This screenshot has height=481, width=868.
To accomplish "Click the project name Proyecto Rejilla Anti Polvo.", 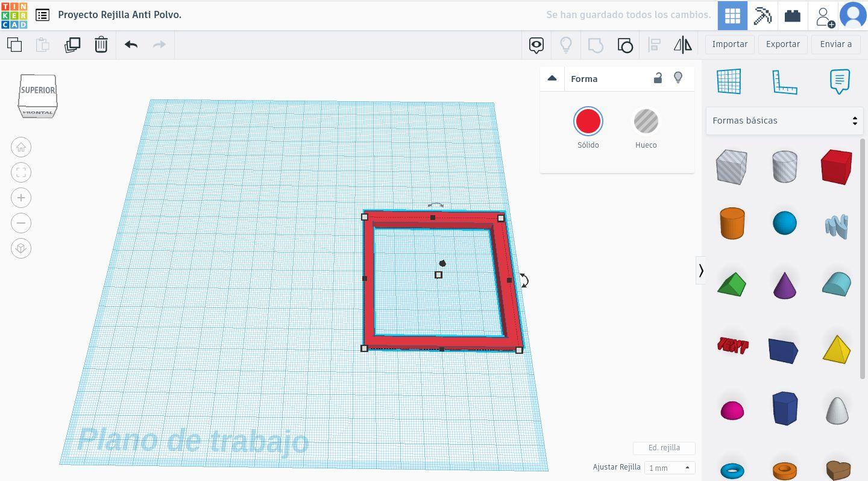I will click(x=120, y=14).
